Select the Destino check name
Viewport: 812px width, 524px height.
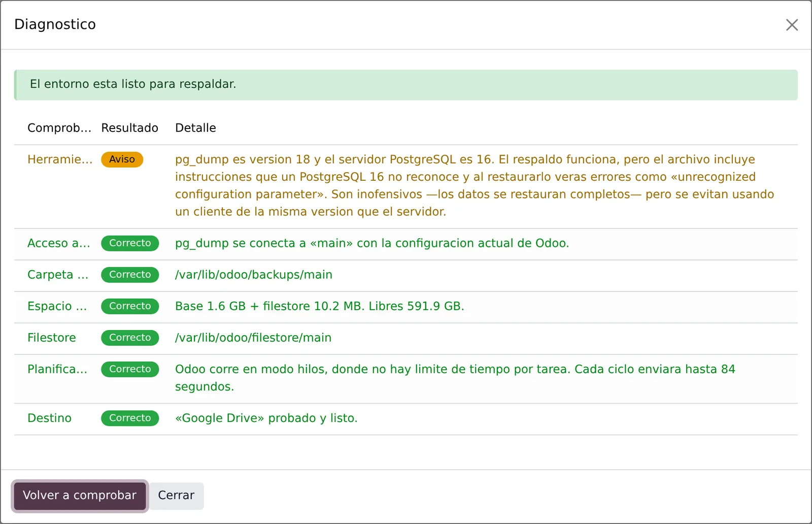pyautogui.click(x=49, y=418)
